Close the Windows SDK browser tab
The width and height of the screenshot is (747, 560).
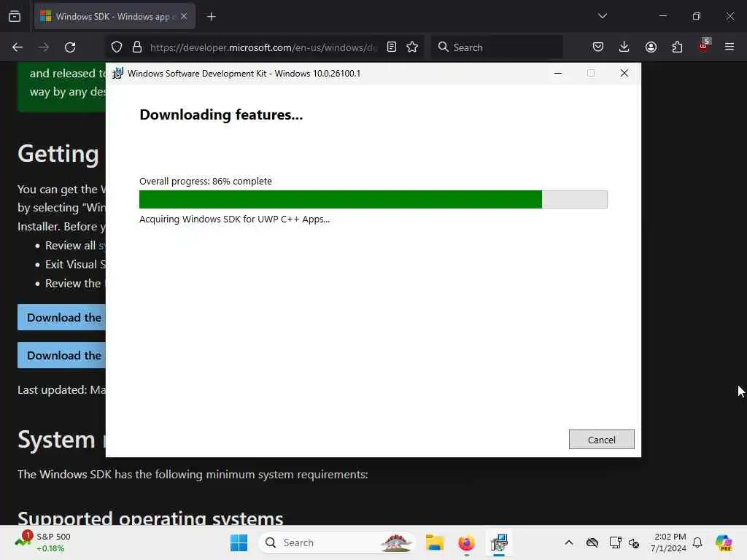coord(184,16)
